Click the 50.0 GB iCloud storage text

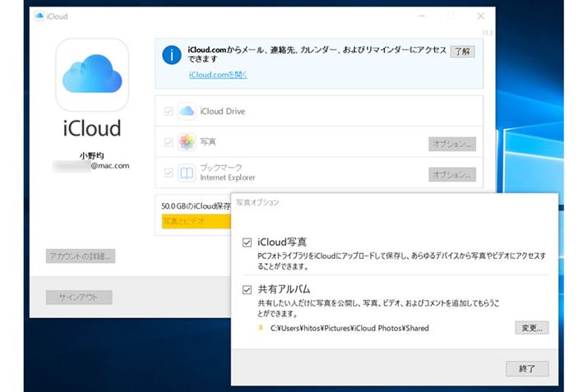tap(196, 205)
